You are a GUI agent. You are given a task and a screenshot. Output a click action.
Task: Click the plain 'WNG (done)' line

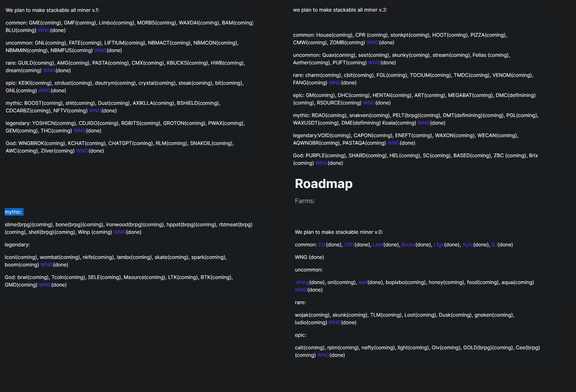click(x=309, y=257)
